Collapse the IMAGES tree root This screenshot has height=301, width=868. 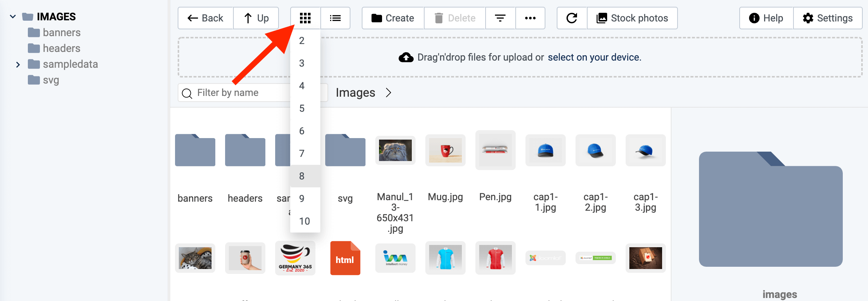coord(13,17)
